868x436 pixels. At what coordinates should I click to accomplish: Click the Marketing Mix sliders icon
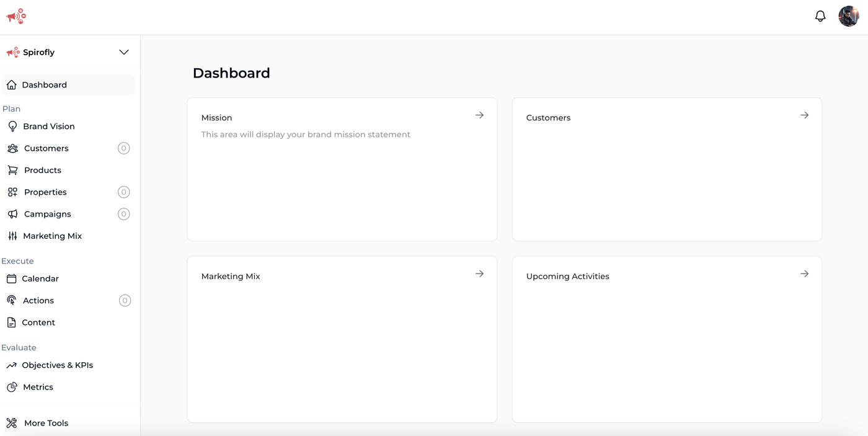click(x=12, y=236)
